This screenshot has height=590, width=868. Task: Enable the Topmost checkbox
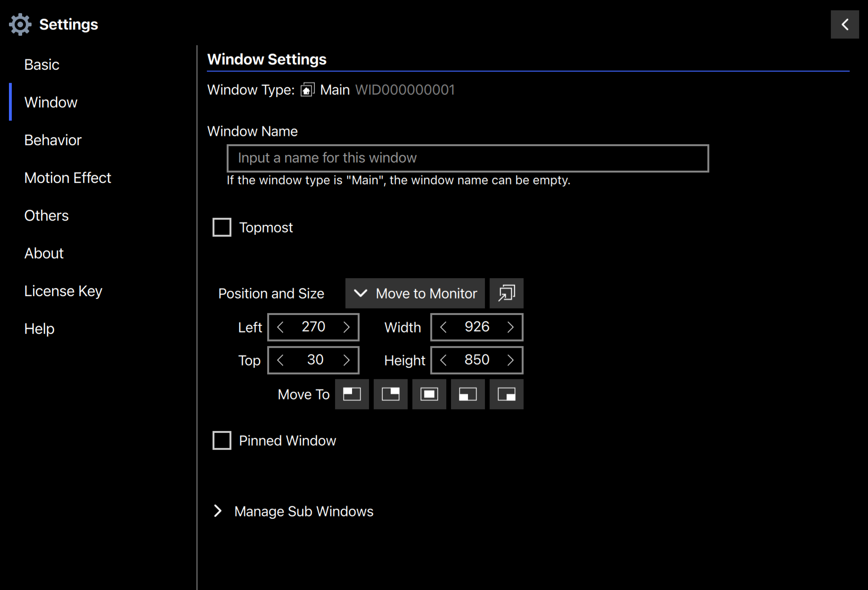pyautogui.click(x=222, y=227)
